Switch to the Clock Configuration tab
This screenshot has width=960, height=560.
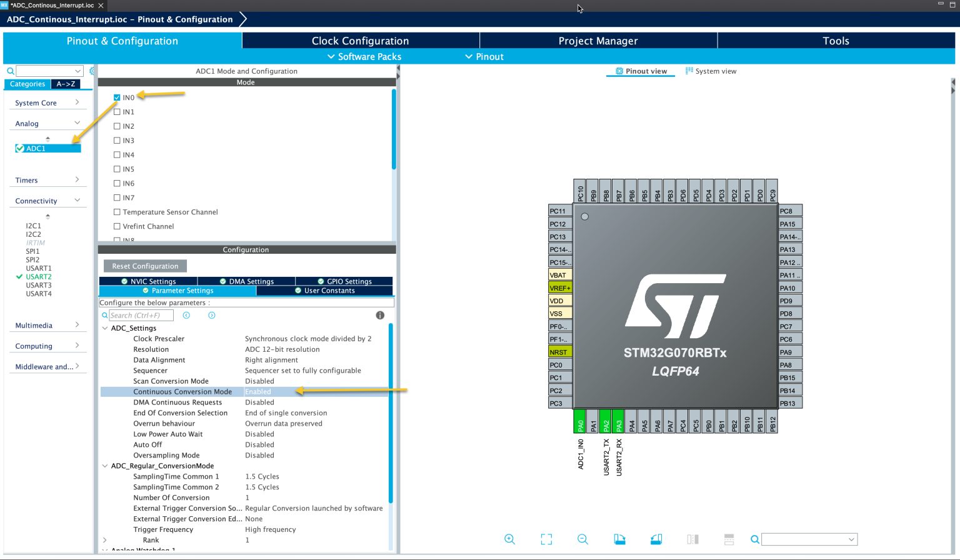(361, 40)
